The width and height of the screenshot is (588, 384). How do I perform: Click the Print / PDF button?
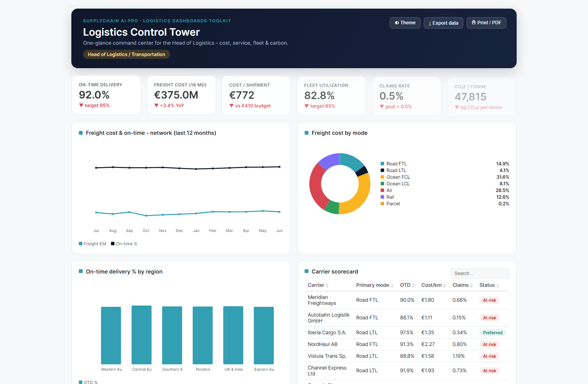[x=486, y=23]
